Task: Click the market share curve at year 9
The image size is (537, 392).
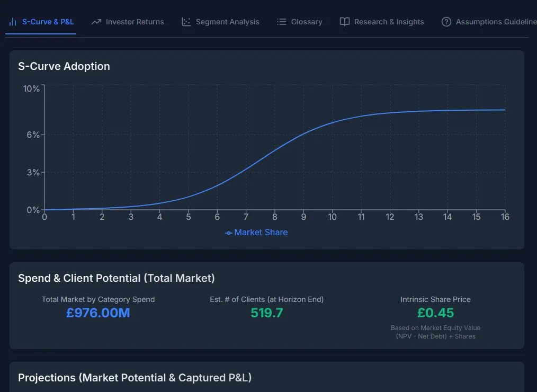Action: tap(303, 135)
